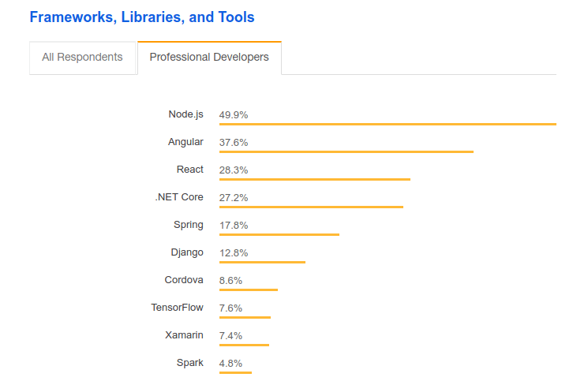Click the Cordova bar

click(x=249, y=289)
